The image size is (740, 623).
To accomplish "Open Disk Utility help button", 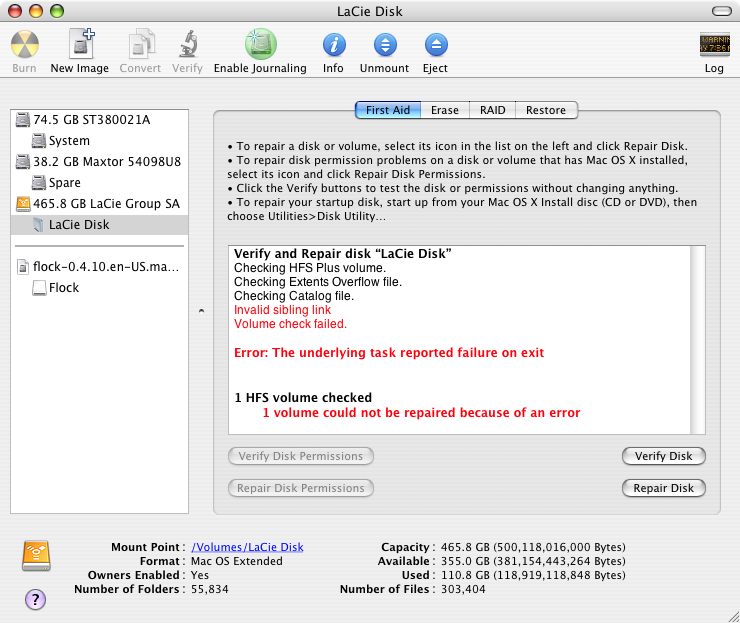I will pos(35,599).
